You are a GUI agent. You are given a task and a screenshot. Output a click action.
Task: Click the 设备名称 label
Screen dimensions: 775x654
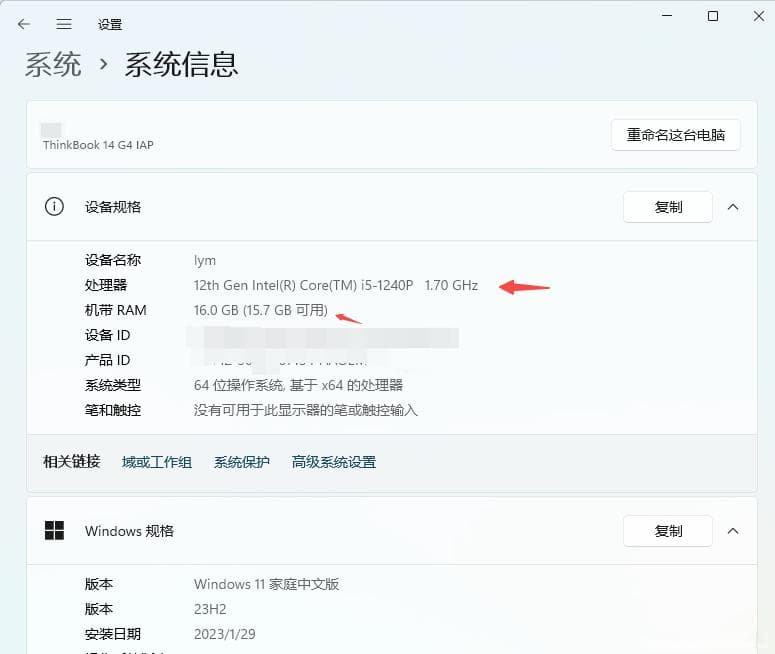coord(113,260)
